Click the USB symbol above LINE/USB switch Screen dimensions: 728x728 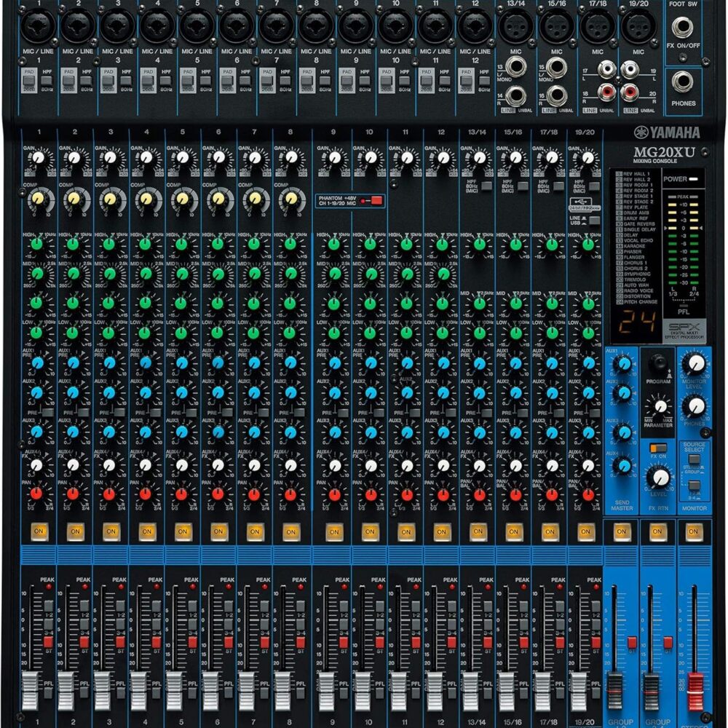click(580, 202)
